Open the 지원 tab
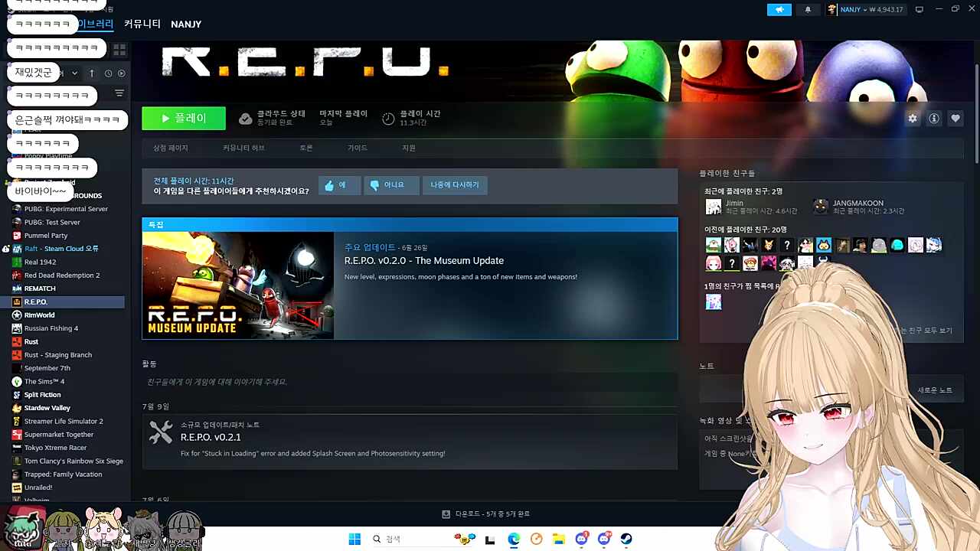 click(x=409, y=148)
